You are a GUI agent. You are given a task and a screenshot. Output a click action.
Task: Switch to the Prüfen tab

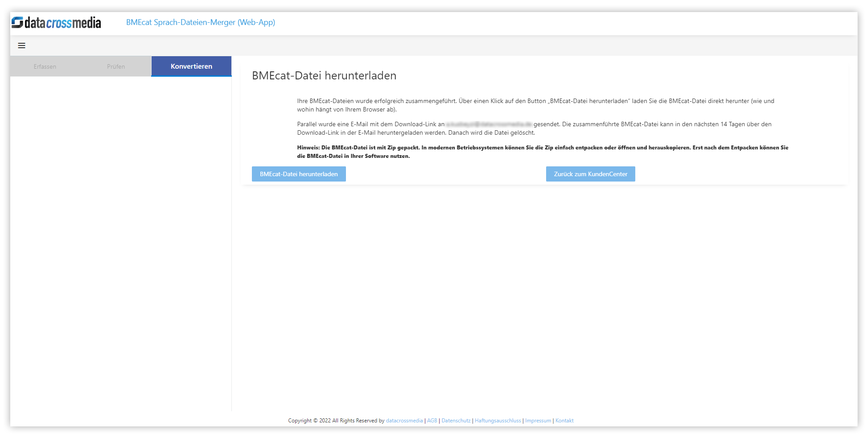click(x=116, y=66)
